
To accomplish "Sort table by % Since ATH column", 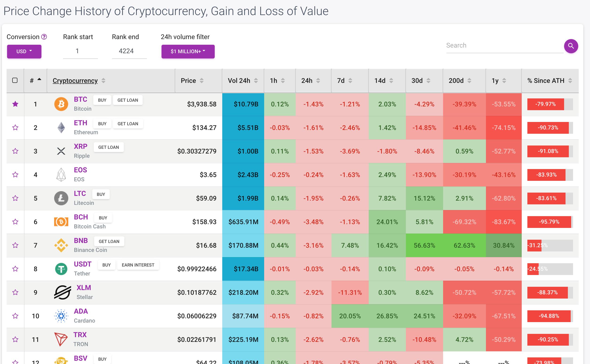I will pos(550,81).
